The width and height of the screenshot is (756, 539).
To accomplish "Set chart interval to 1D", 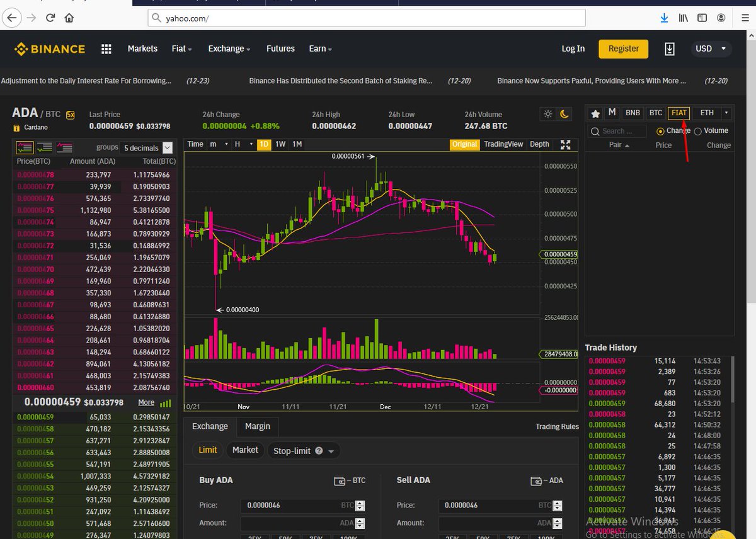I will [x=264, y=144].
